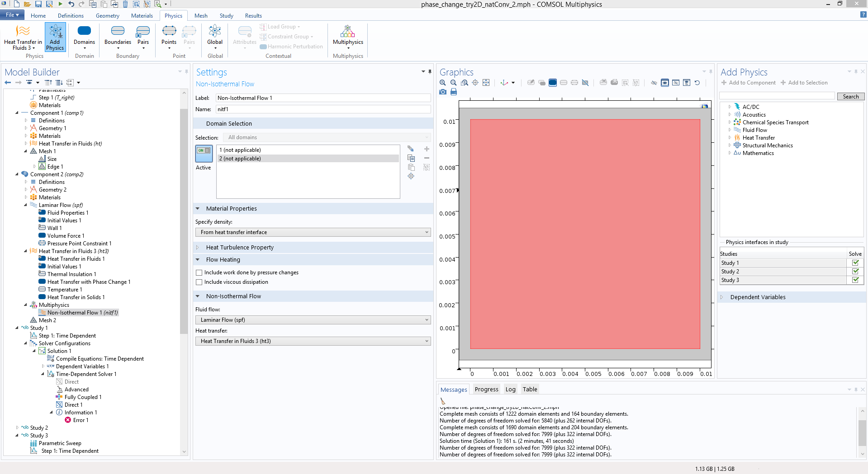
Task: Click the print icon in Graphics toolbar
Action: pos(454,92)
